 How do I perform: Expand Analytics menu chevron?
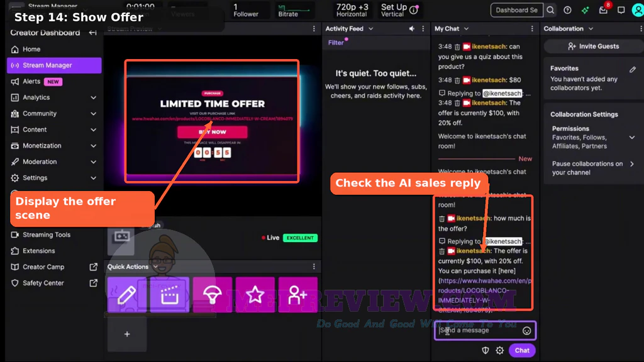click(93, 97)
